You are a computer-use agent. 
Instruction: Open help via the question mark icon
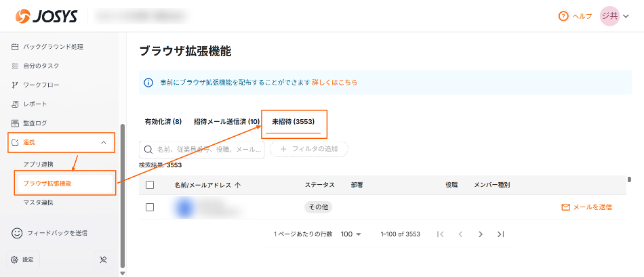(x=563, y=16)
